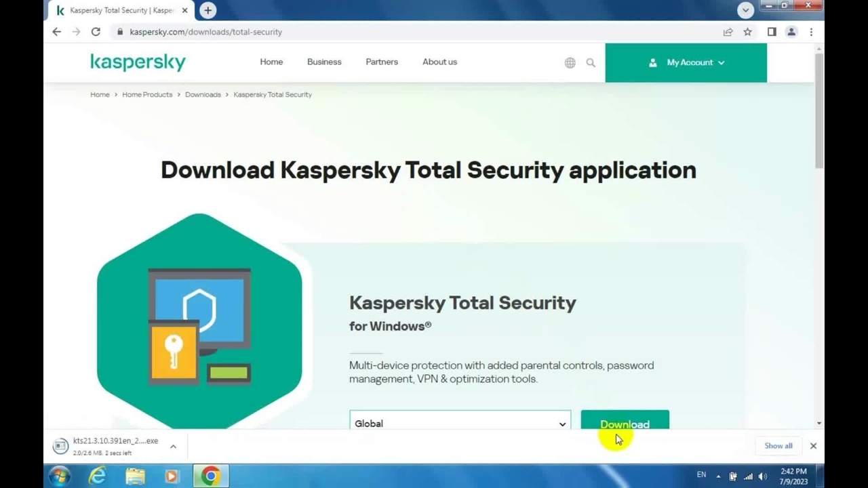Close the downloads bar
This screenshot has width=868, height=488.
pyautogui.click(x=813, y=445)
